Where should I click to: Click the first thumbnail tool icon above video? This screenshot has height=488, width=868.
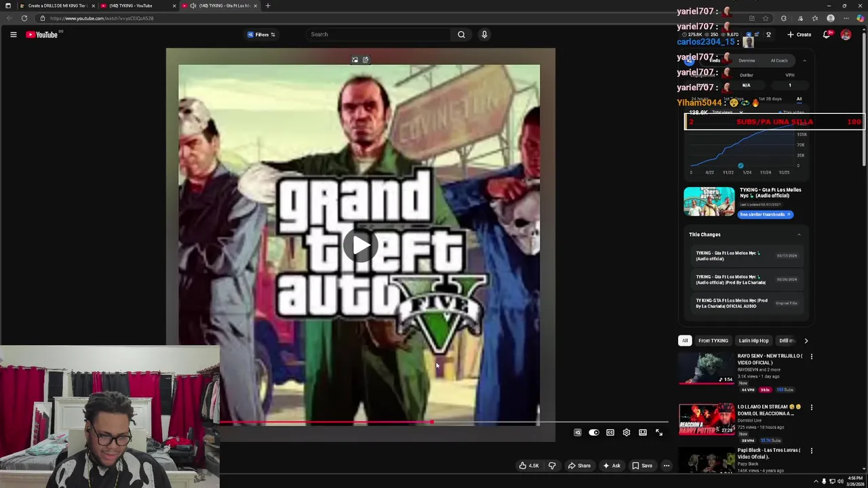pos(355,60)
